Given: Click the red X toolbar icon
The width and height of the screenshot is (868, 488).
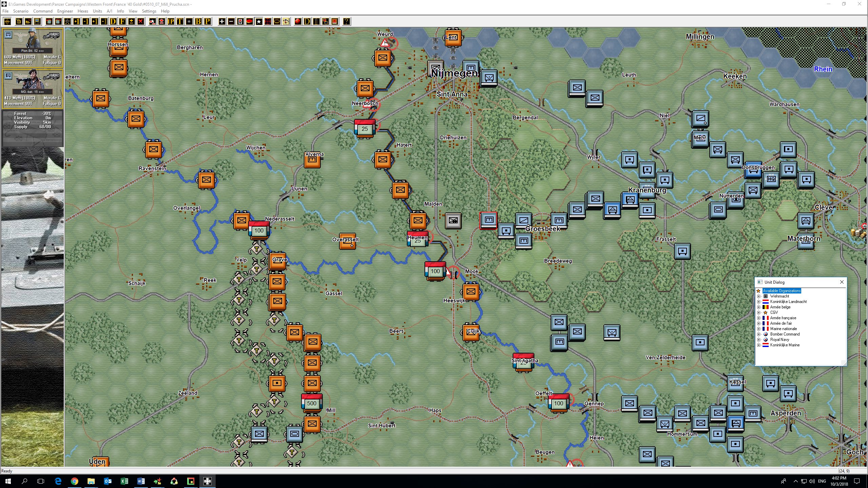Looking at the screenshot, I should (x=140, y=22).
